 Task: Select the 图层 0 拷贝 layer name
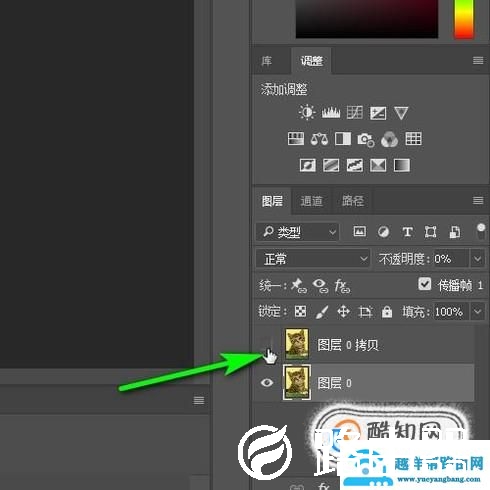pyautogui.click(x=348, y=345)
